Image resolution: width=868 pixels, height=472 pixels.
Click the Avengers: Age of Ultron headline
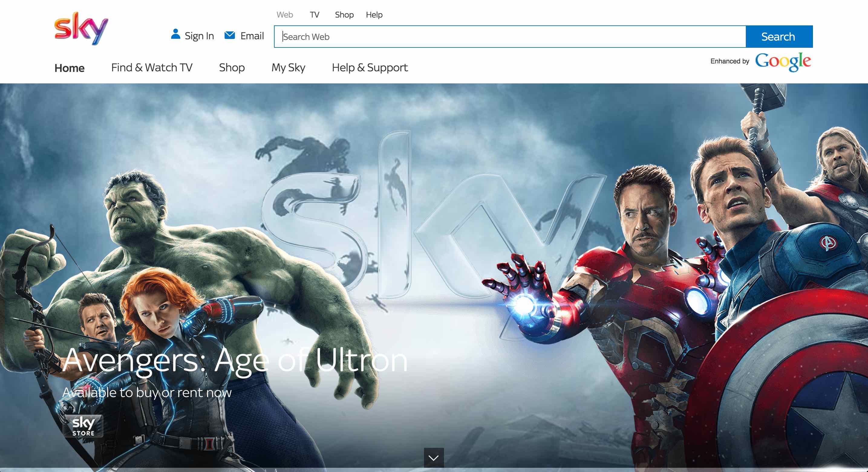[x=235, y=360]
